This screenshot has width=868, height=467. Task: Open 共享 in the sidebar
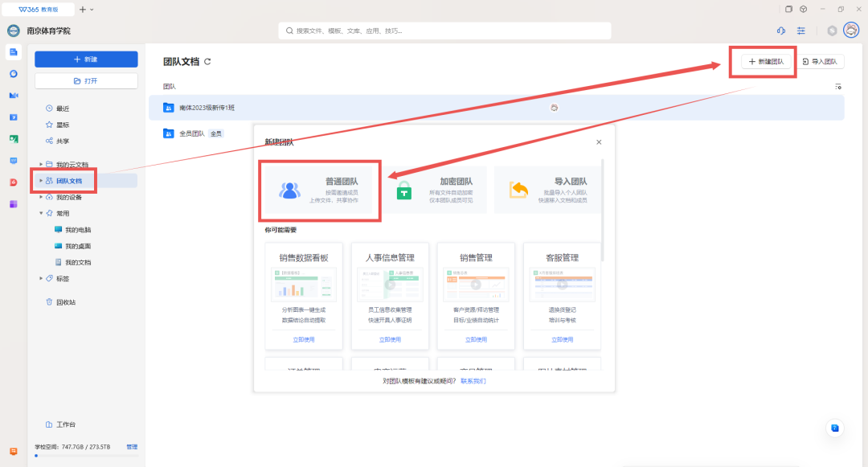[58, 141]
